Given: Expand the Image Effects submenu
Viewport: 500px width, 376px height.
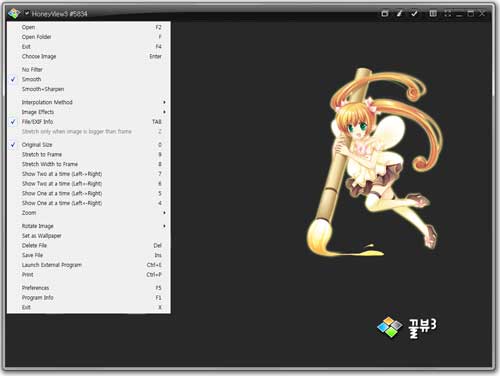Looking at the screenshot, I should (89, 112).
